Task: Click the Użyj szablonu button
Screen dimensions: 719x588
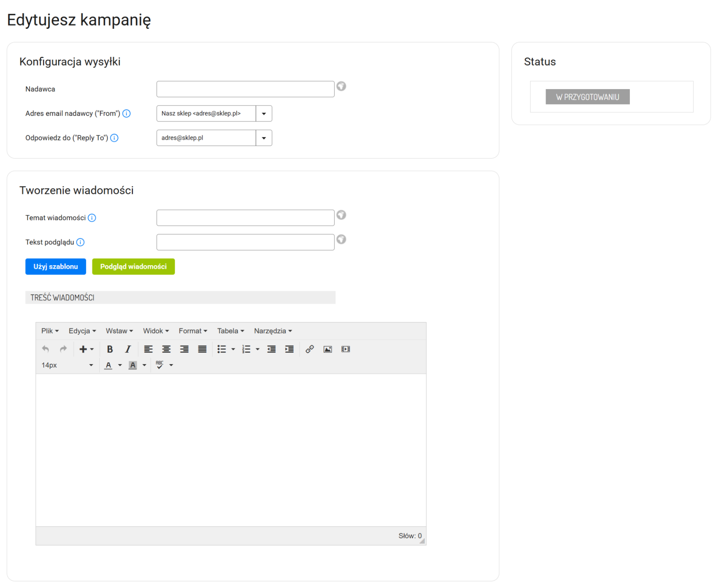Action: 55,267
